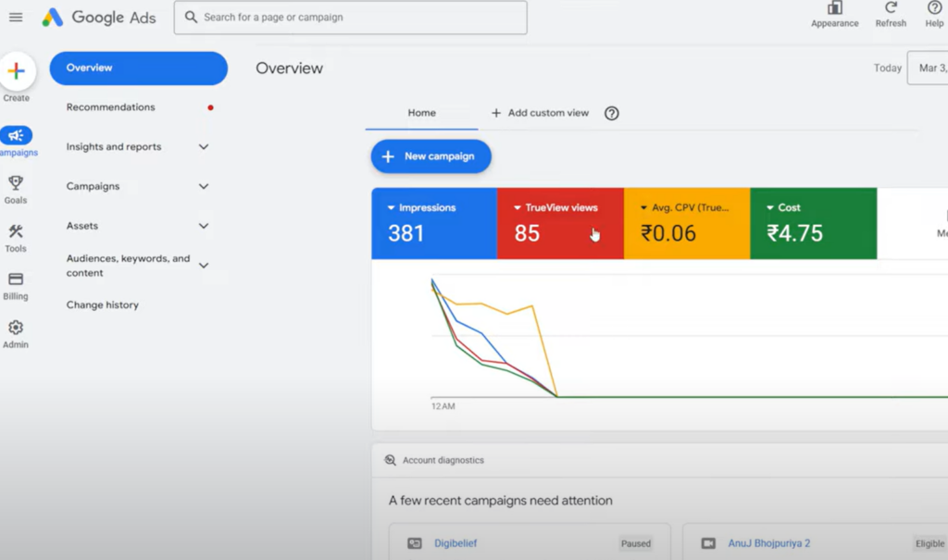Viewport: 948px width, 560px height.
Task: Open Goals trophy sidebar icon
Action: pos(16,182)
